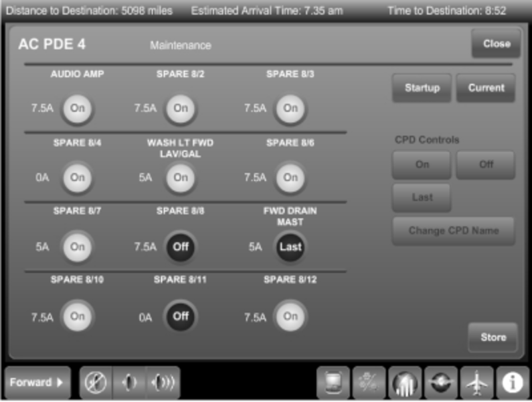
Task: Open the monitor display icon
Action: pos(333,383)
